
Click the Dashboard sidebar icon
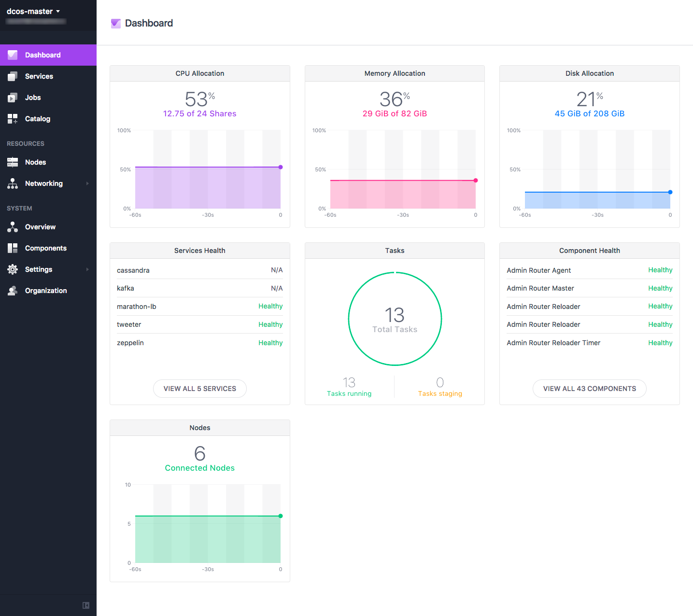pyautogui.click(x=13, y=55)
